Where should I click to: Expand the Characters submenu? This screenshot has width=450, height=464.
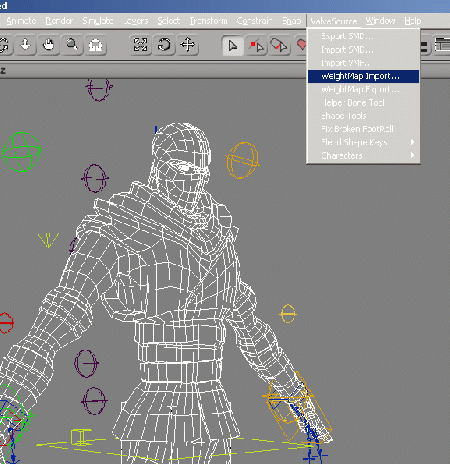[363, 156]
